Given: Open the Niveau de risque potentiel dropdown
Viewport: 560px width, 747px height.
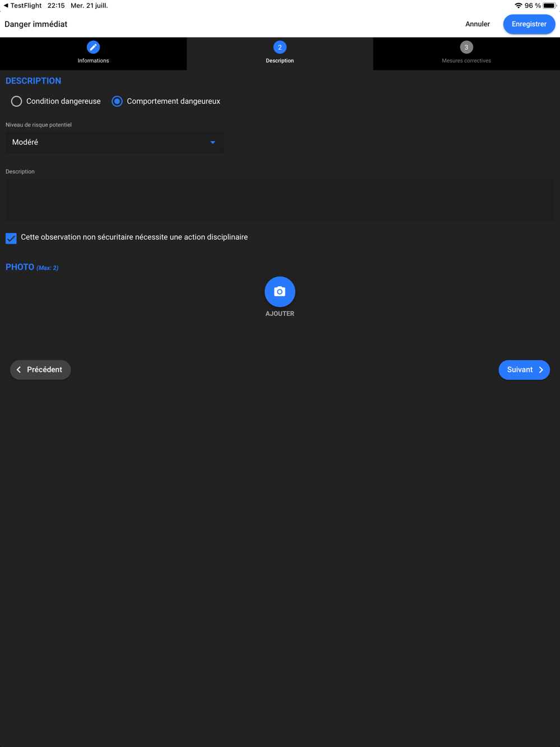Looking at the screenshot, I should click(115, 142).
